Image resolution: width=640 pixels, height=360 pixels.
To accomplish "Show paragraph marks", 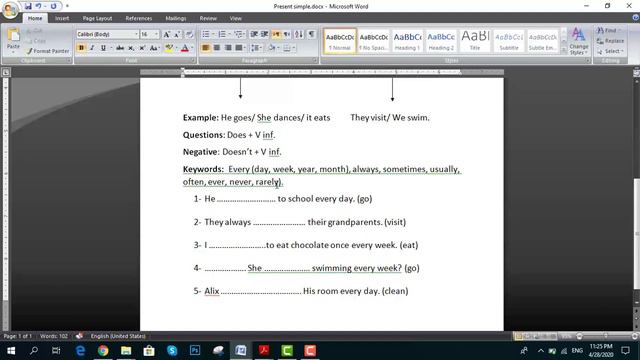I will (311, 34).
